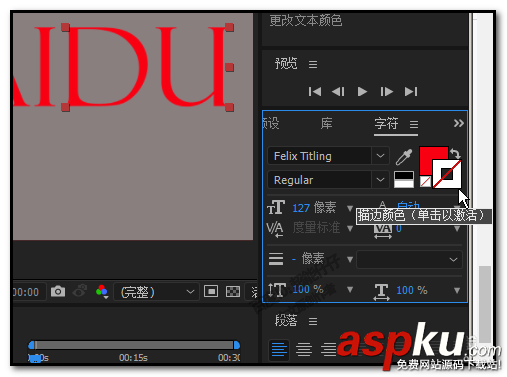Click the horizontal scale T icon
Screen dimensions: 507x377
pos(381,292)
